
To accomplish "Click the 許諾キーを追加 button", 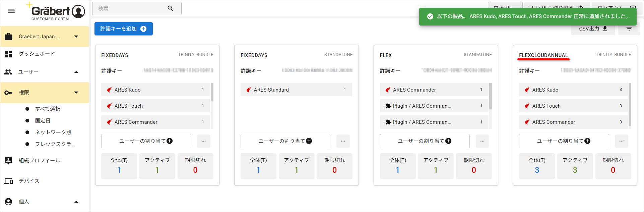I will [x=124, y=29].
